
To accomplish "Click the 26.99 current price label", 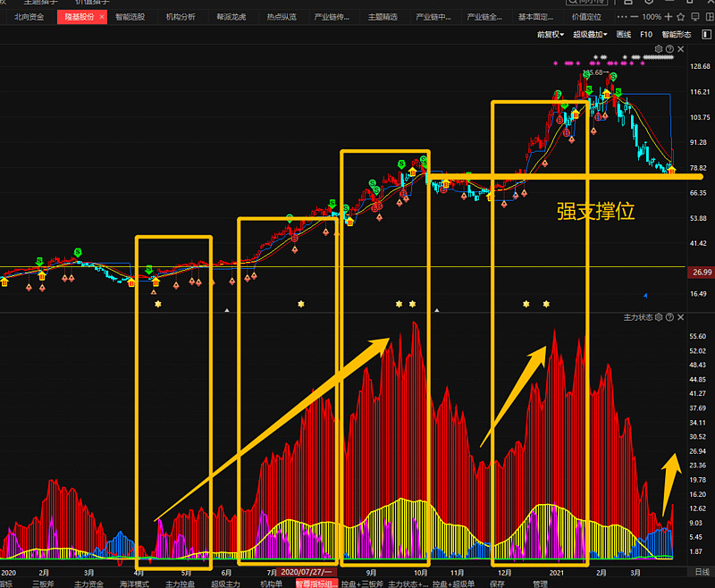I will tap(702, 273).
